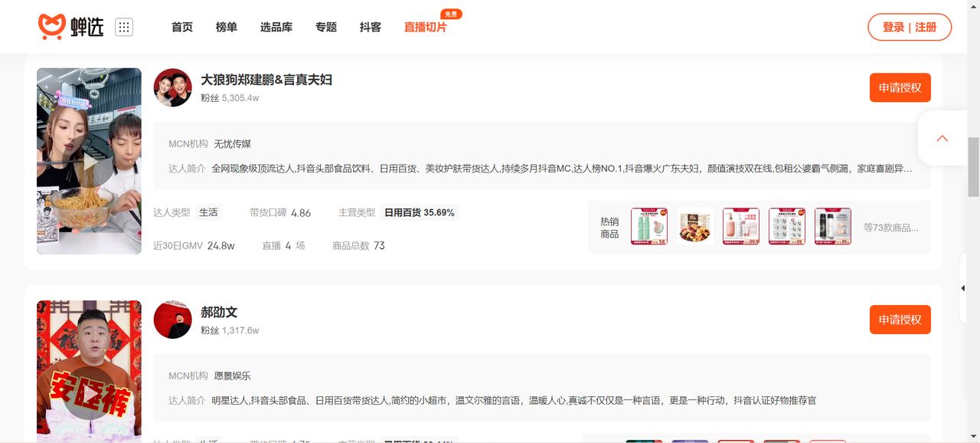
Task: Click the 达人简介 text of 郑建鹏&言真夫妇
Action: click(x=562, y=169)
